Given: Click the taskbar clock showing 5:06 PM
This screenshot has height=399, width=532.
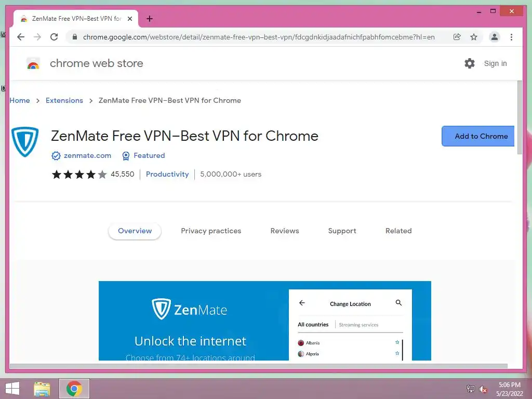Looking at the screenshot, I should point(509,389).
